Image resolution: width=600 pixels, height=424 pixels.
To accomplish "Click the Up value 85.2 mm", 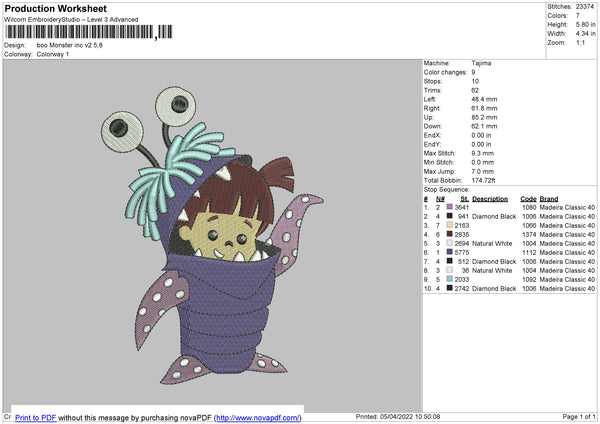I will [484, 117].
